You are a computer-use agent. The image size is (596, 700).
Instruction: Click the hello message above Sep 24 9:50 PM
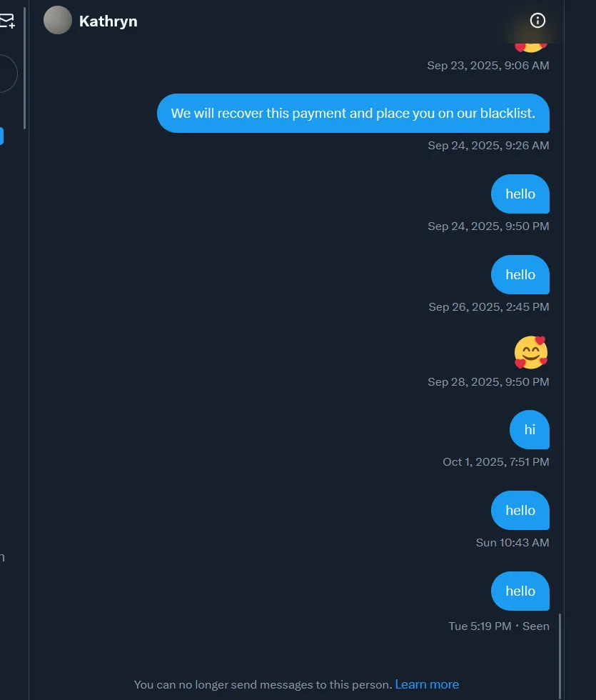(520, 194)
